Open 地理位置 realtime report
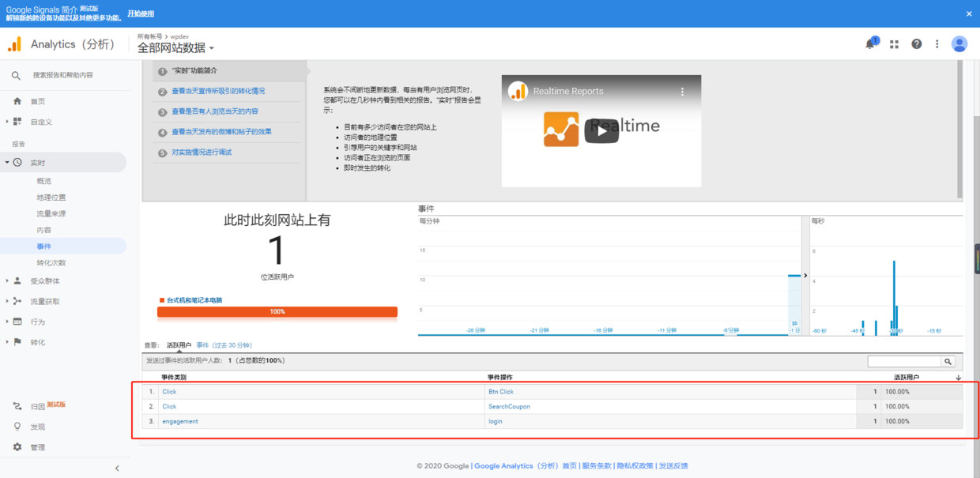The image size is (980, 478). (51, 198)
